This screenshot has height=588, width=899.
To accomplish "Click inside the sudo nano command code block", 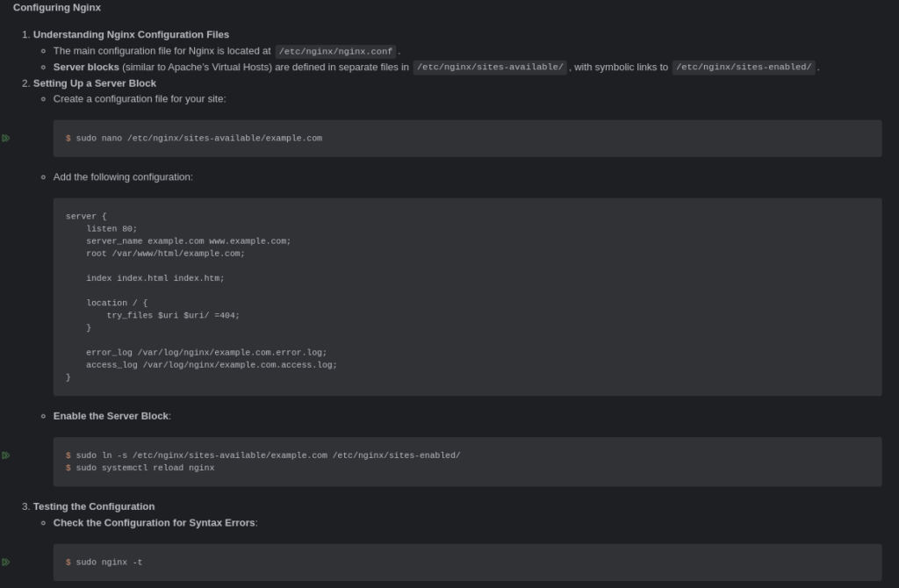I will click(x=467, y=138).
